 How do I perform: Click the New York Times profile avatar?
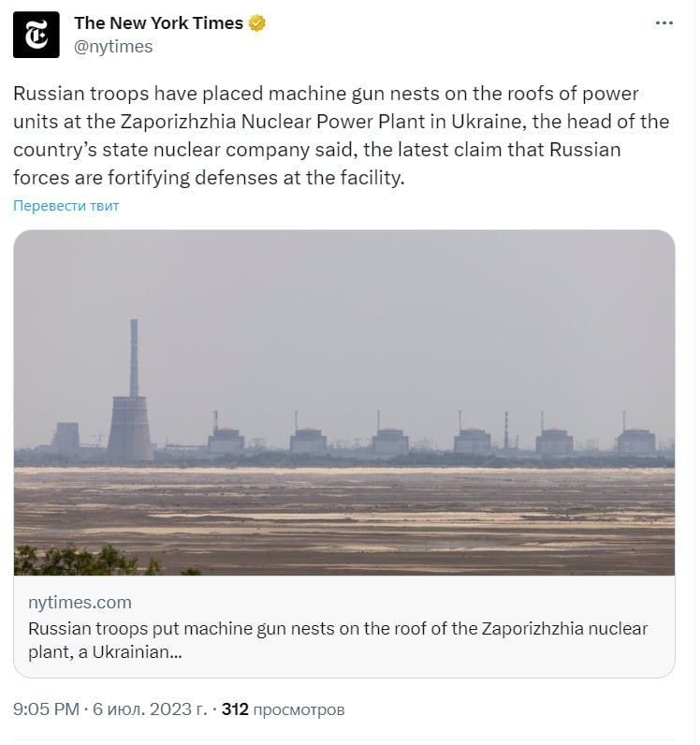[x=36, y=36]
